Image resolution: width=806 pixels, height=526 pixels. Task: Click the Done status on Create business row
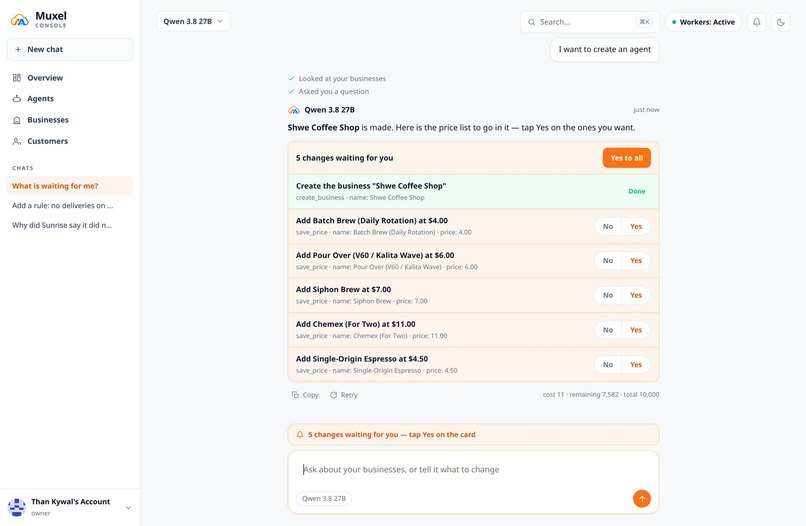coord(636,191)
